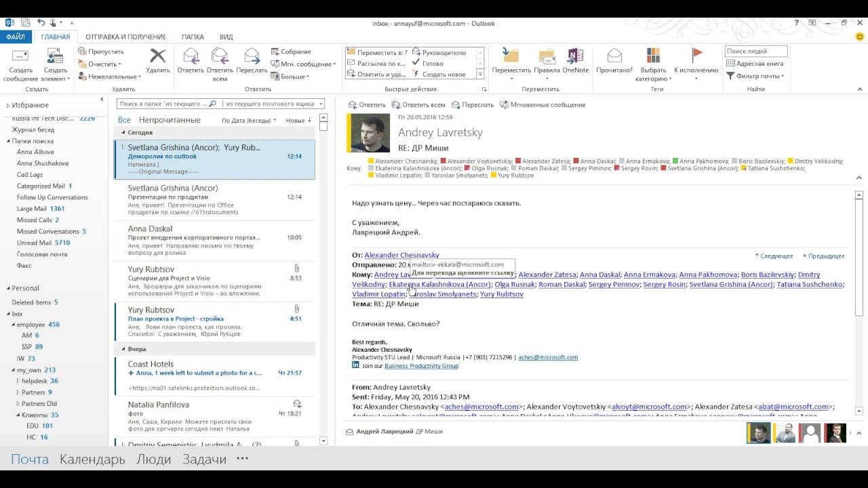Click the OneNote icon in ribbon
This screenshot has height=488, width=868.
(576, 56)
